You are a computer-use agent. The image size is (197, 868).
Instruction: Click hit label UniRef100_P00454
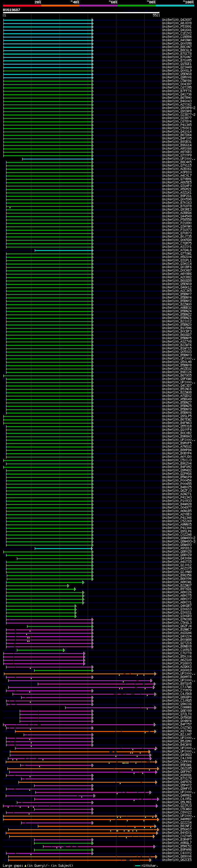[x=176, y=481]
